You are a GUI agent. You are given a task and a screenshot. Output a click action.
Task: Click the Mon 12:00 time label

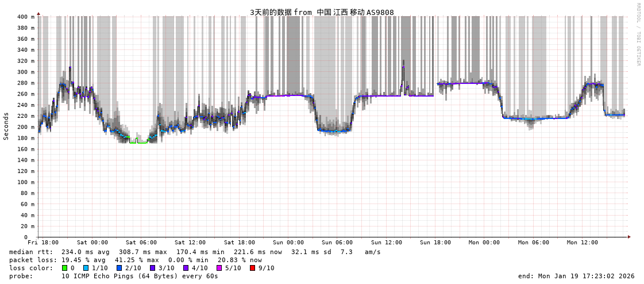point(582,243)
